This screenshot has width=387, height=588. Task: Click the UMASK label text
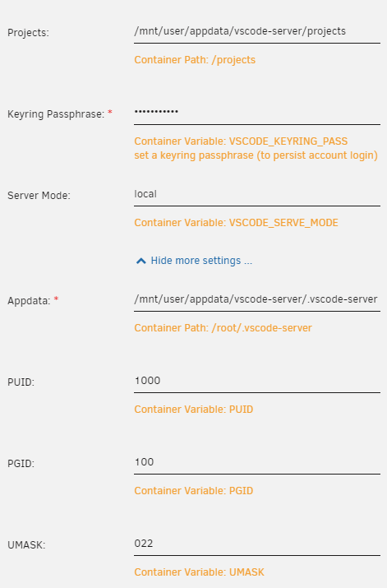pyautogui.click(x=26, y=545)
